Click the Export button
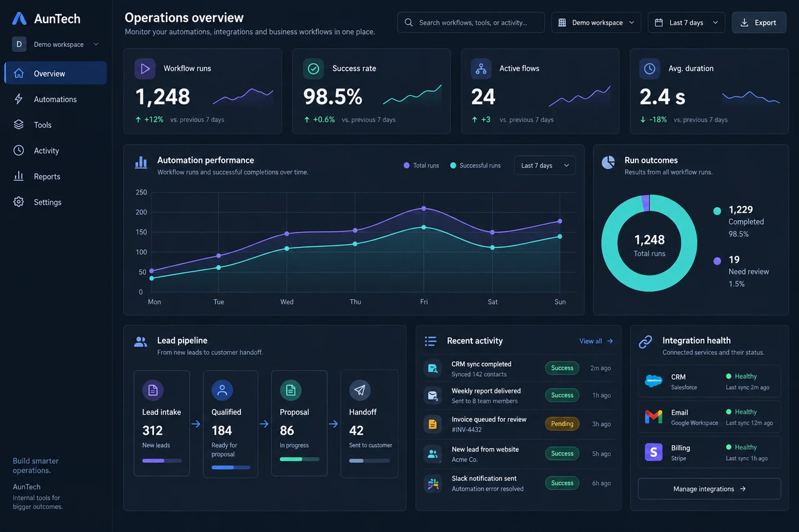The height and width of the screenshot is (532, 799). coord(759,22)
